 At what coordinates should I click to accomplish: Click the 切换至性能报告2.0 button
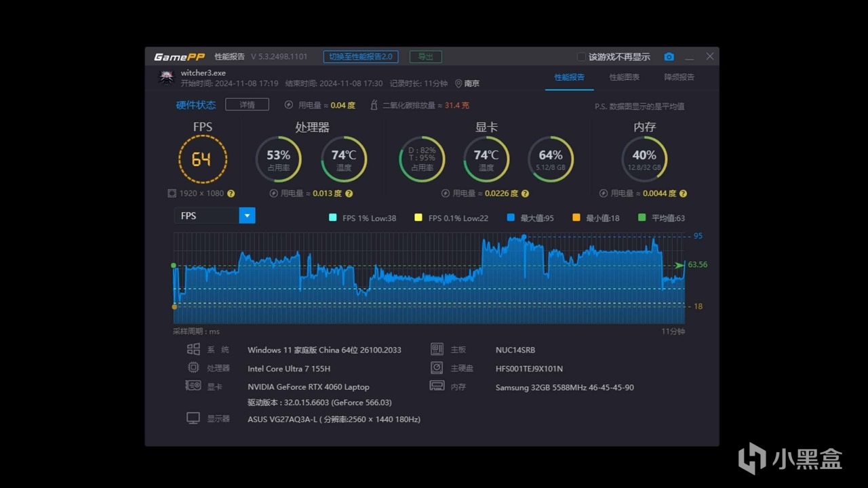pyautogui.click(x=361, y=57)
